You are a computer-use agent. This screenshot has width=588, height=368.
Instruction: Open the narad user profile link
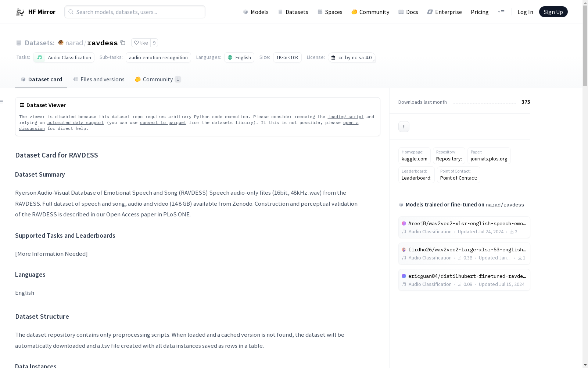[74, 43]
